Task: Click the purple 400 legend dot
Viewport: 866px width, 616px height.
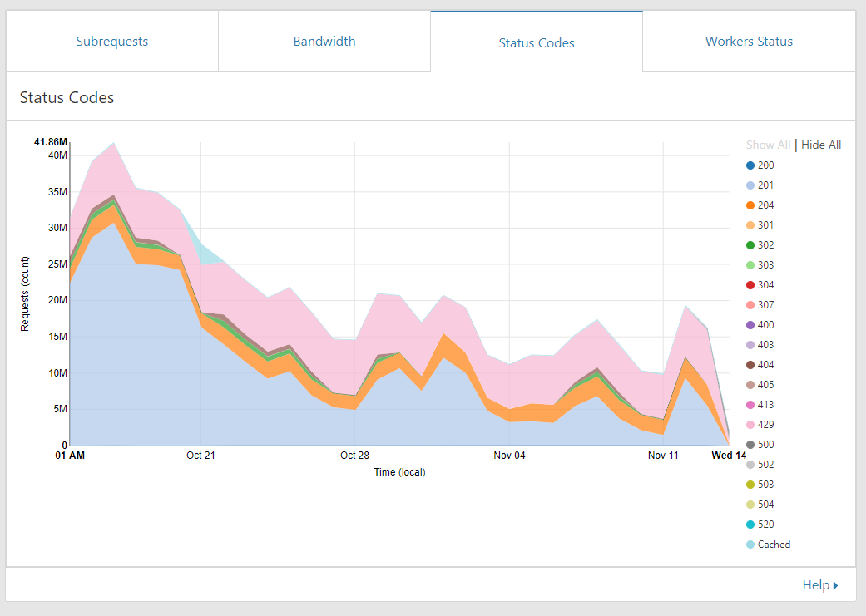Action: coord(750,325)
